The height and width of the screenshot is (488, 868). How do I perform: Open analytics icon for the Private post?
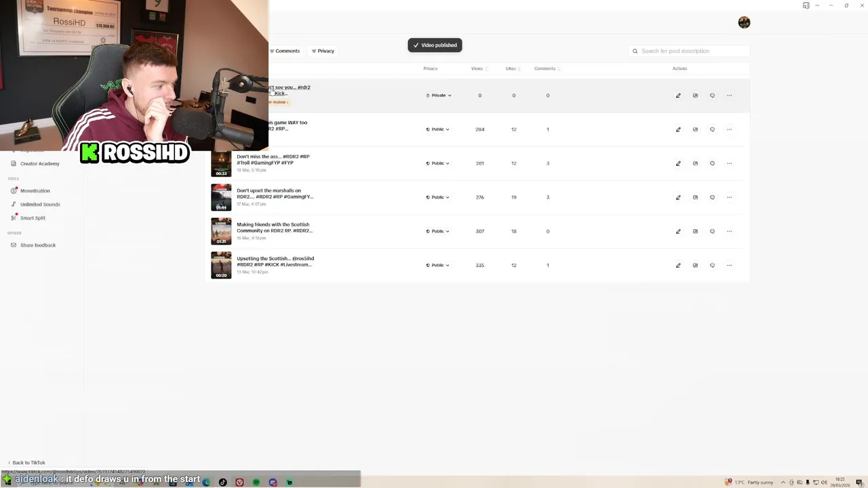click(695, 96)
